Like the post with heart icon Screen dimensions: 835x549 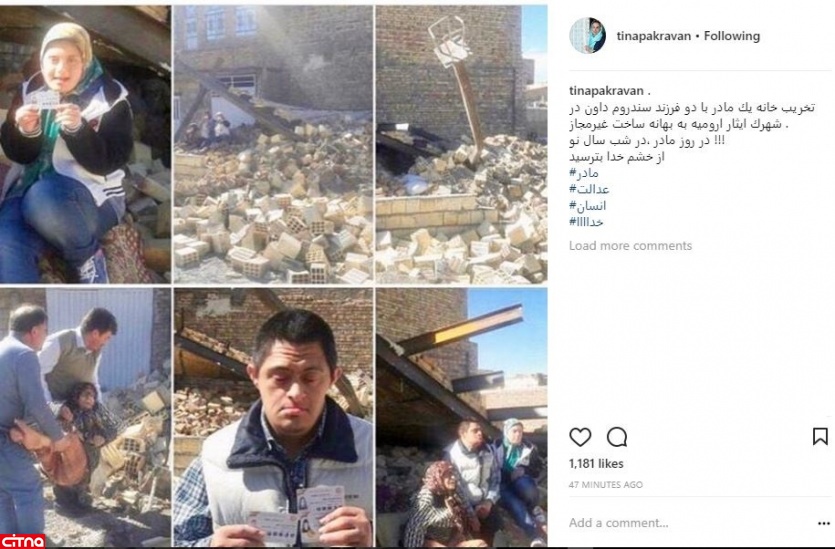tap(580, 437)
